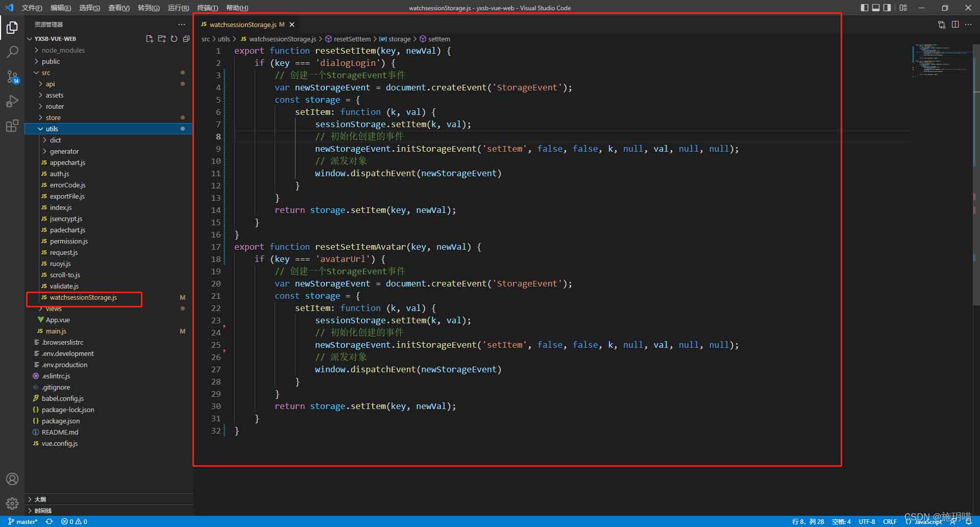
Task: Toggle secondary side bar layout button
Action: coord(887,8)
